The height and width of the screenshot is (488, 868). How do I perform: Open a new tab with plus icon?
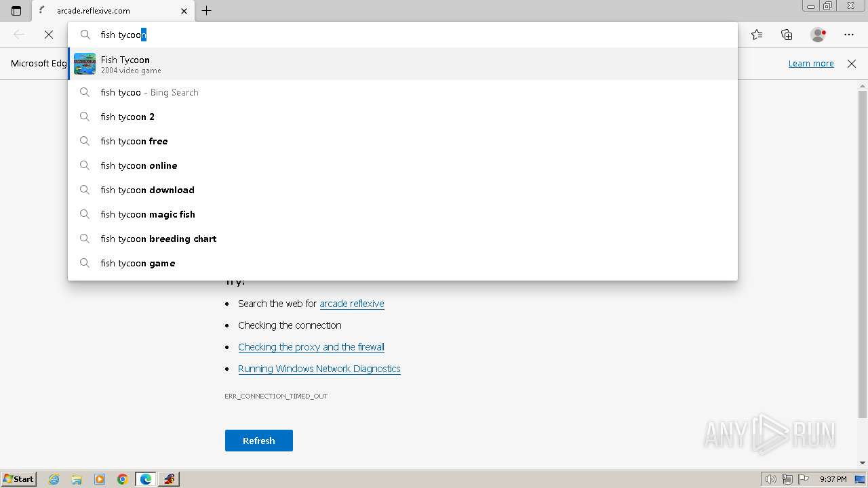coord(207,11)
